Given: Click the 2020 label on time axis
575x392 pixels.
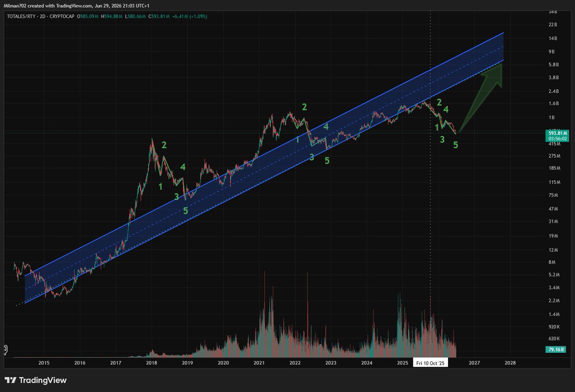Looking at the screenshot, I should [x=223, y=363].
